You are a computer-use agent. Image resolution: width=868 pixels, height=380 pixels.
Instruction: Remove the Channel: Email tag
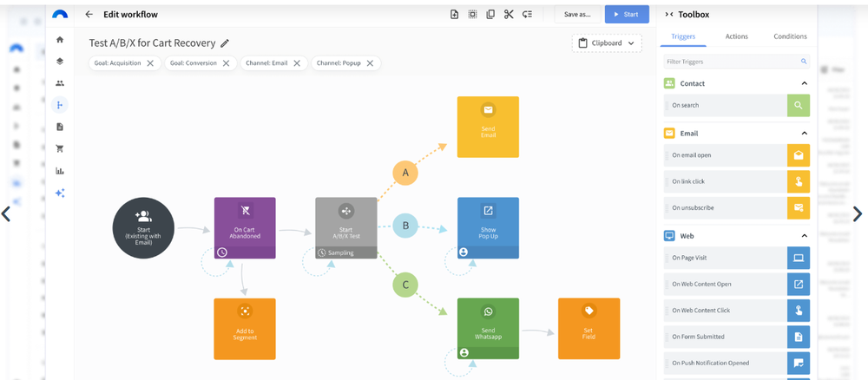[x=297, y=63]
